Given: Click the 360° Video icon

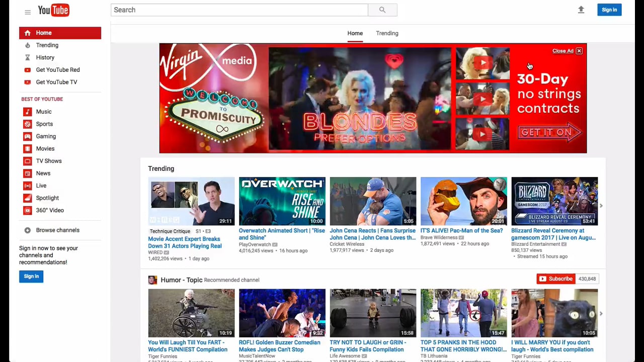Looking at the screenshot, I should coord(28,210).
